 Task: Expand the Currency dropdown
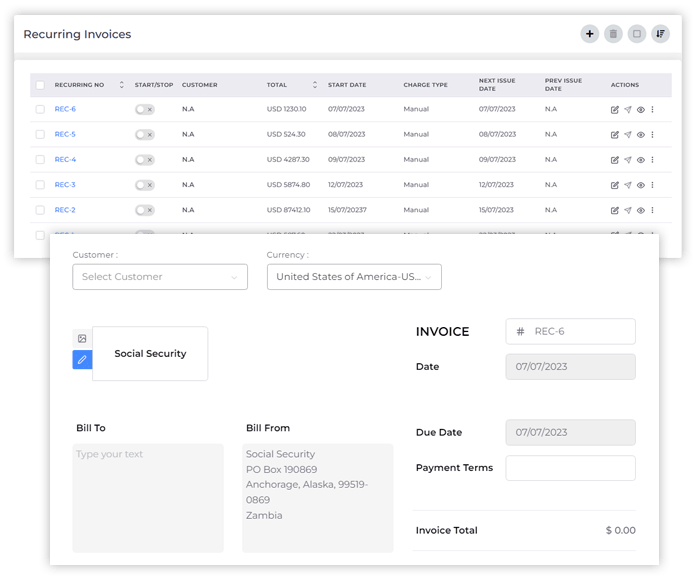(x=354, y=277)
